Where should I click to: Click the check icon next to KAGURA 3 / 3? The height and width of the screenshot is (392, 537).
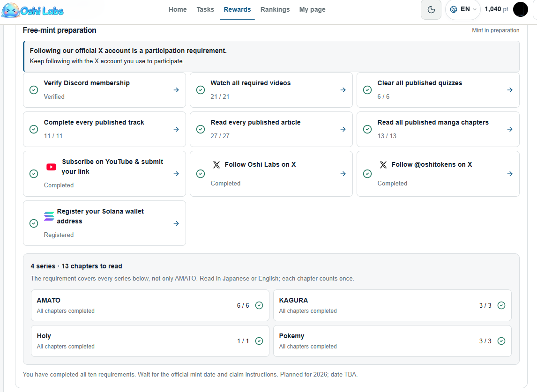pyautogui.click(x=501, y=305)
